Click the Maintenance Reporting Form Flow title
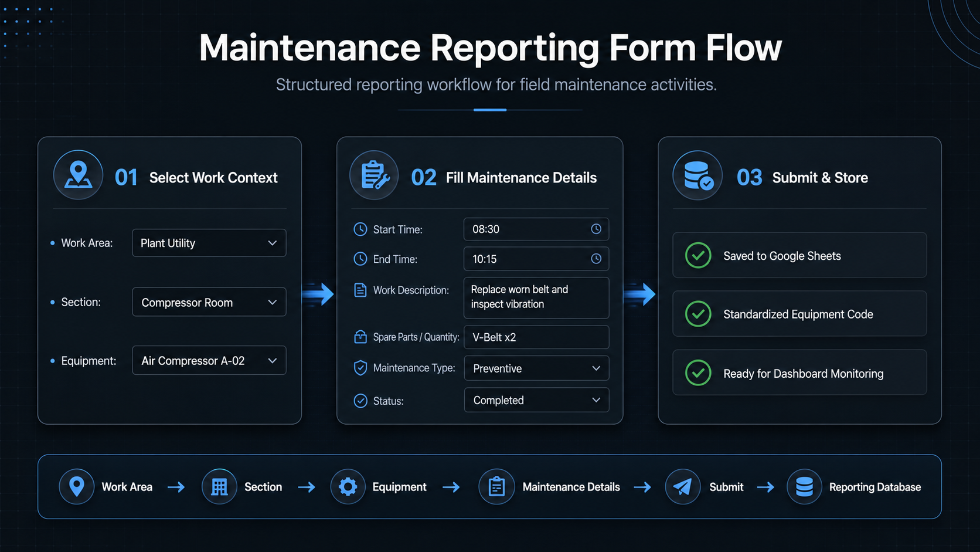The height and width of the screenshot is (552, 980). [490, 48]
